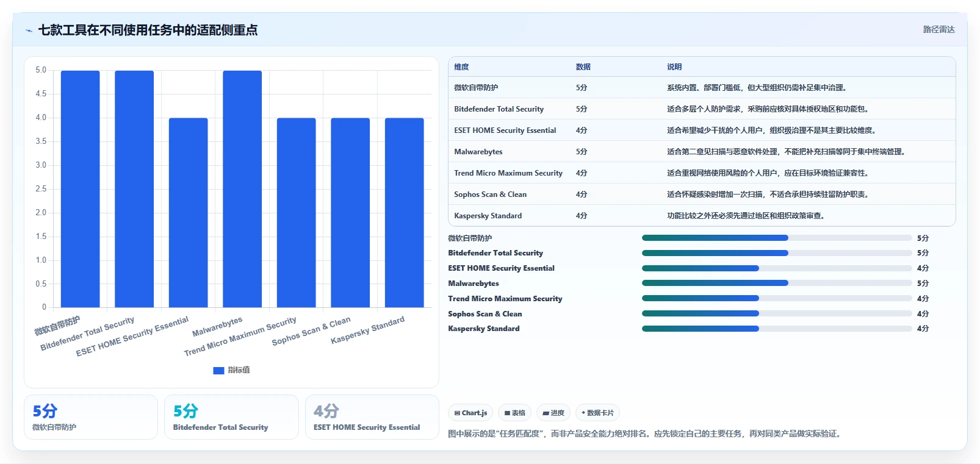Click the 数据 column header in the table

583,67
